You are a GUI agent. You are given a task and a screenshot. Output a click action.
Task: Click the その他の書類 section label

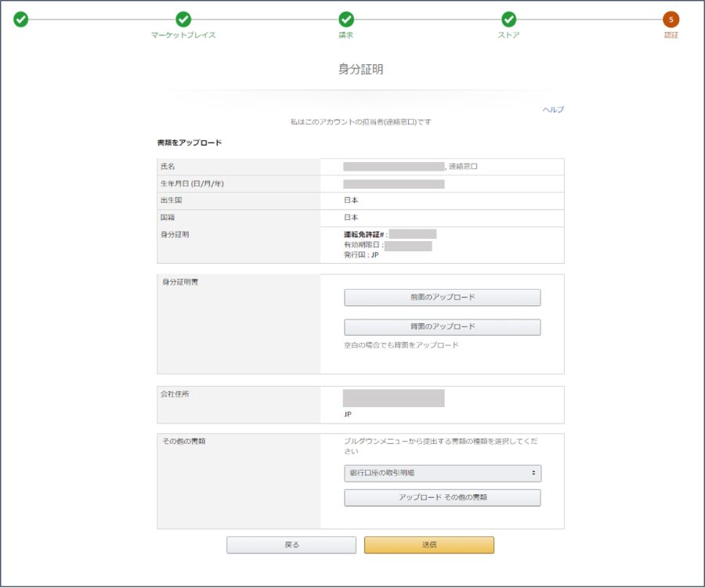coord(184,441)
